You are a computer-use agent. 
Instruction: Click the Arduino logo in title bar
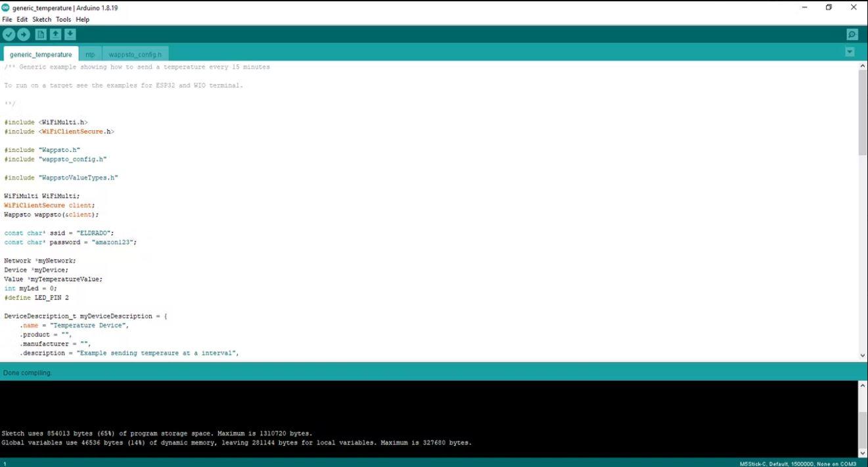[x=6, y=8]
